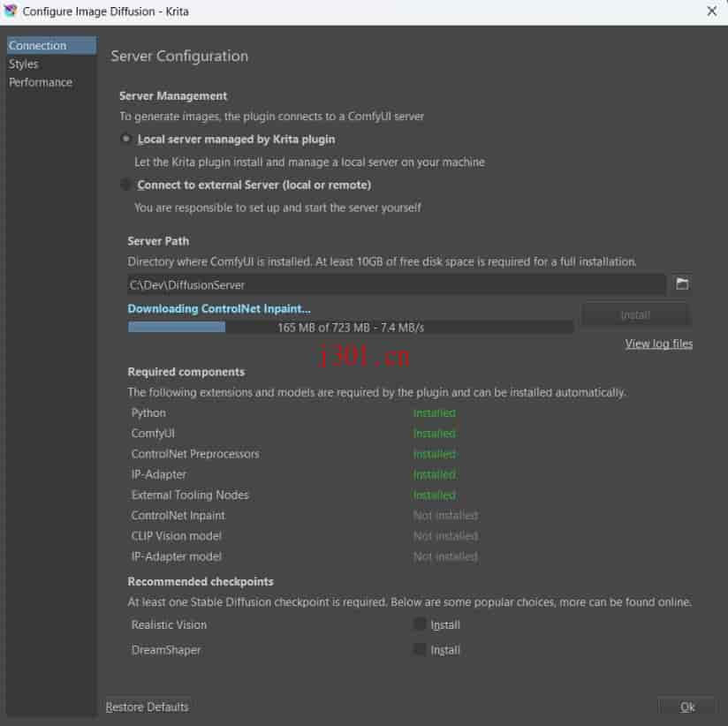Image resolution: width=728 pixels, height=726 pixels.
Task: Open View log files link
Action: tap(658, 344)
